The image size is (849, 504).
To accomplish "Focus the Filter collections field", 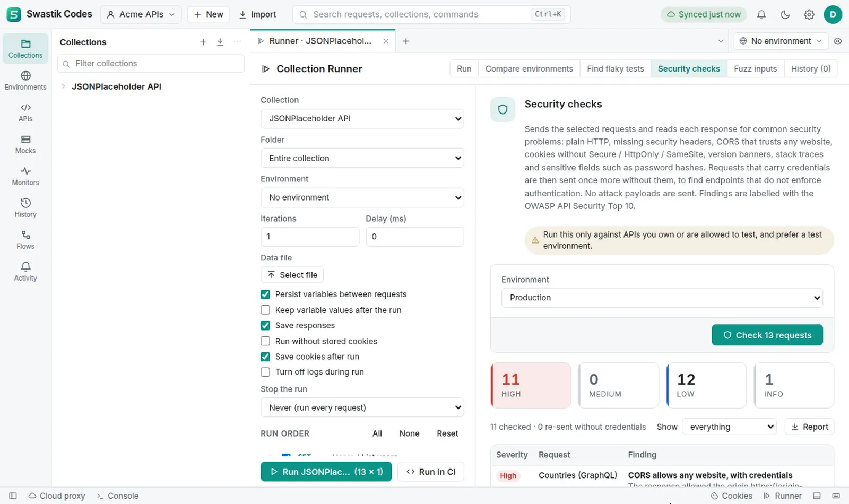I will point(151,64).
